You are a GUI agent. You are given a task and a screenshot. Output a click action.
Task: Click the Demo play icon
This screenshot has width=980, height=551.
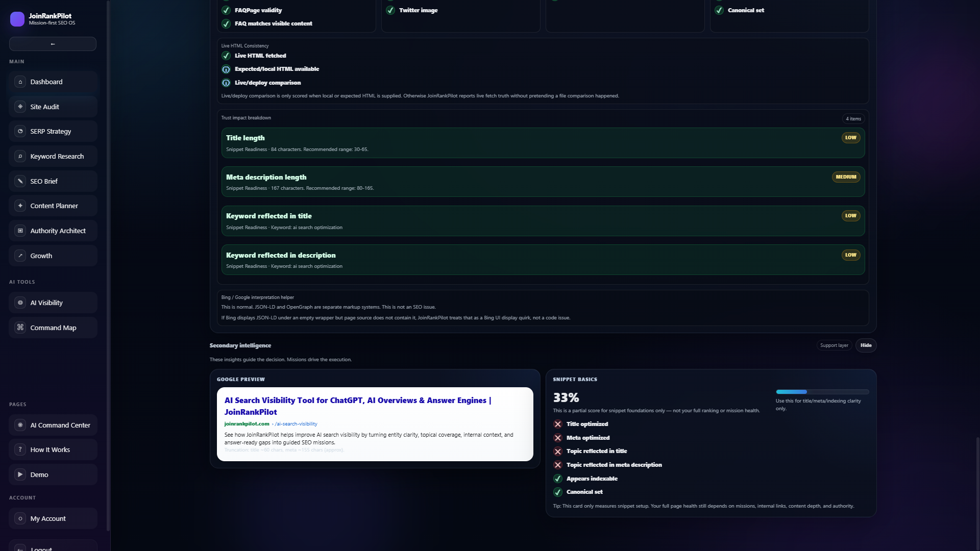pos(20,474)
